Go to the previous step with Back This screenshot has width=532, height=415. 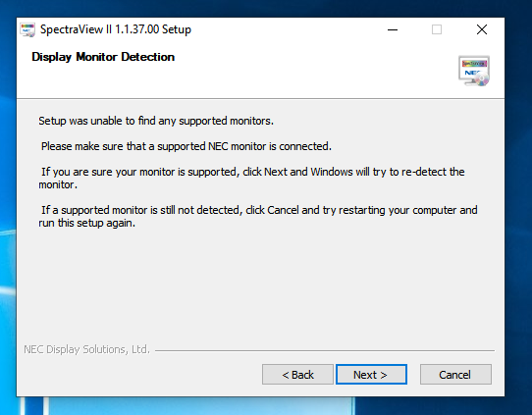[x=297, y=375]
